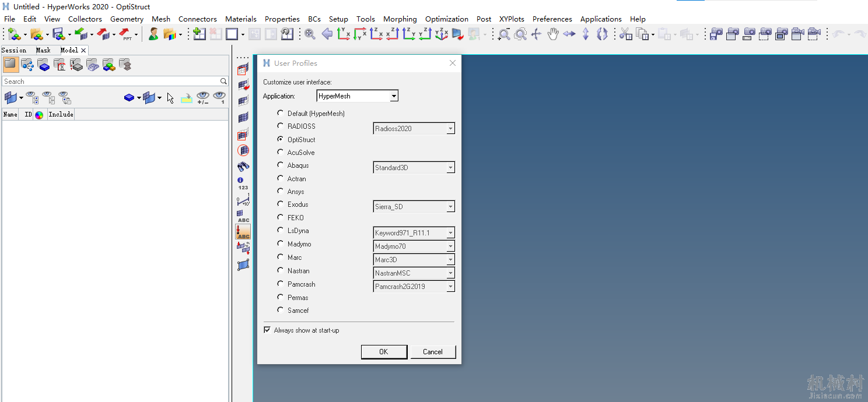868x402 pixels.
Task: Open the Marc3D version dropdown
Action: (414, 259)
